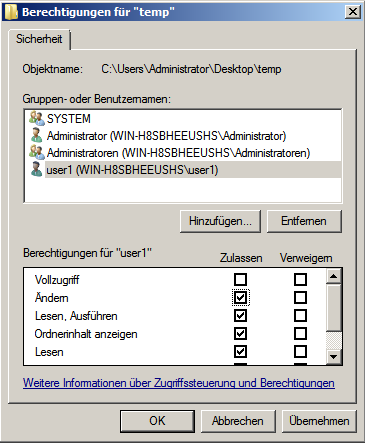Uncheck Zulassen for Lesen, Ausführen

(x=240, y=315)
